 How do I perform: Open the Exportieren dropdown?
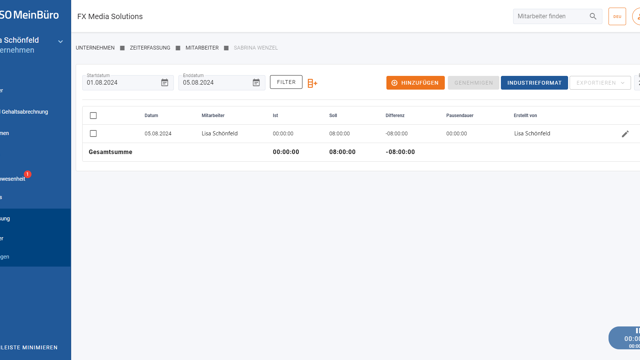coord(600,83)
